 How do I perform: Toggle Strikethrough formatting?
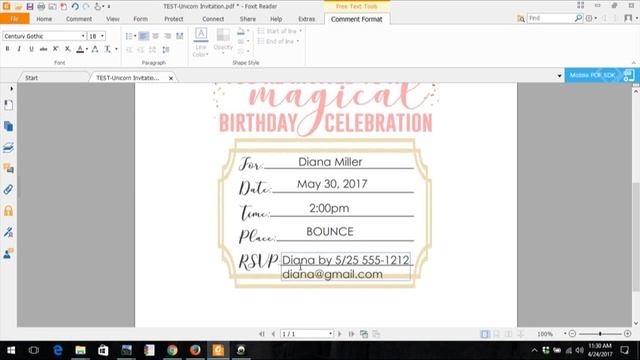[x=43, y=49]
